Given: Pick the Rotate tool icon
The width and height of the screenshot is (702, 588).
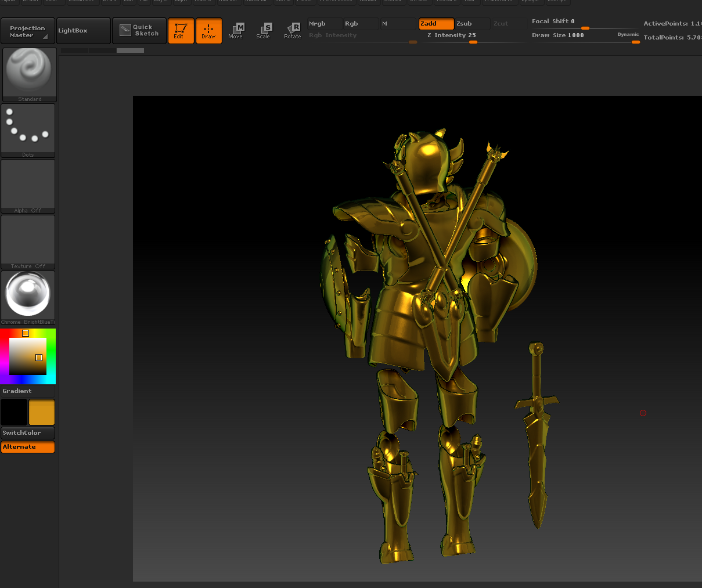Looking at the screenshot, I should point(292,31).
